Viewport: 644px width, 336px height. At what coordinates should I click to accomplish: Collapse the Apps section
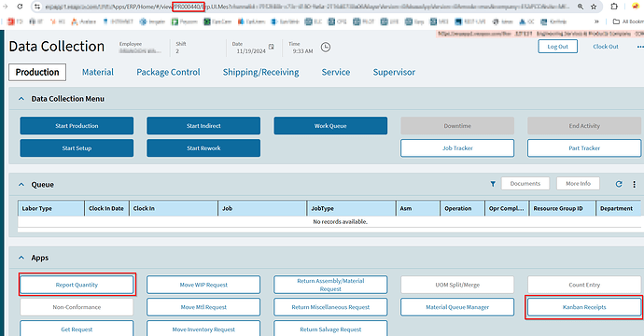(21, 258)
